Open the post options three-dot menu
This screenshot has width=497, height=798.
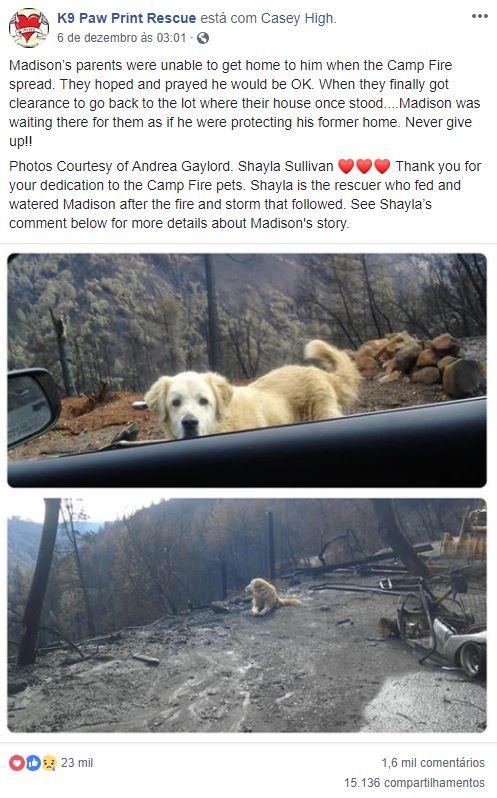coord(479,16)
